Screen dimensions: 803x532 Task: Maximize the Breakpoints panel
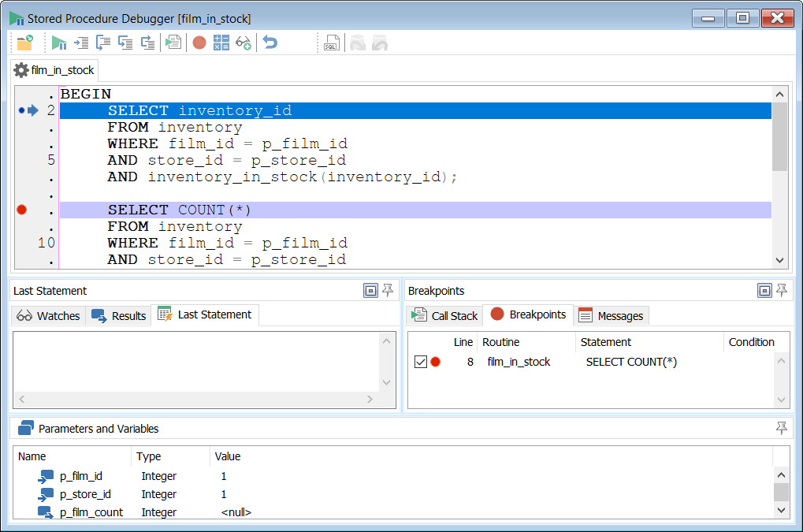[764, 291]
